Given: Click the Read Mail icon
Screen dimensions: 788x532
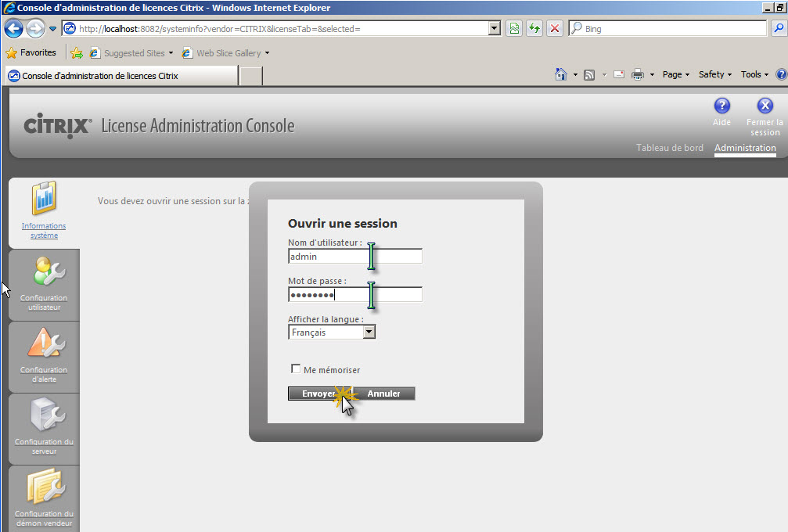Looking at the screenshot, I should (619, 75).
